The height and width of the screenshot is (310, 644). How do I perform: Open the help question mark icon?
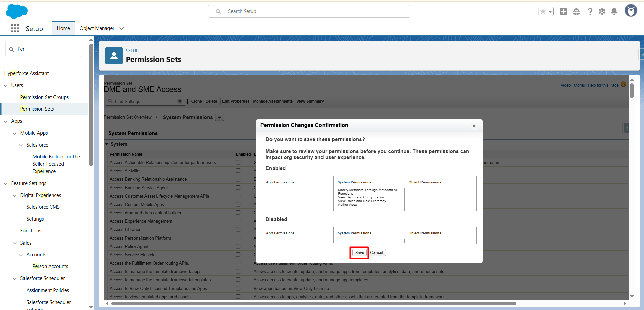click(x=590, y=12)
